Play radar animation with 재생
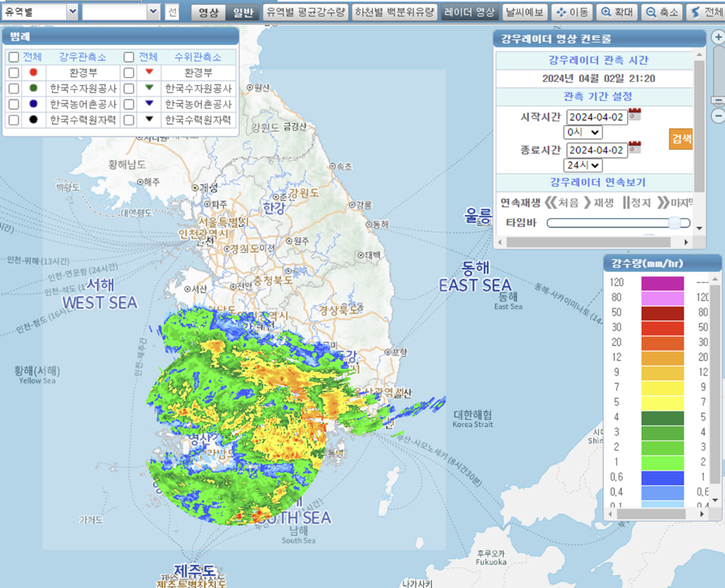The width and height of the screenshot is (725, 588). 598,202
